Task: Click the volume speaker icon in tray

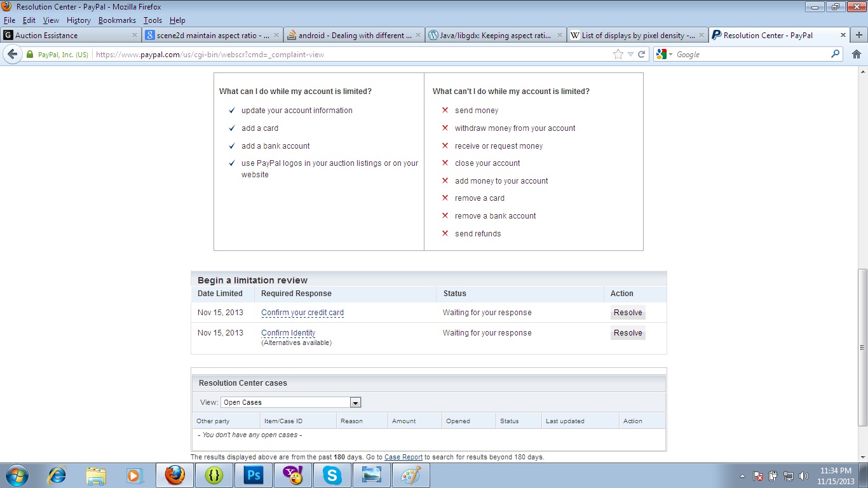Action: pyautogui.click(x=804, y=476)
